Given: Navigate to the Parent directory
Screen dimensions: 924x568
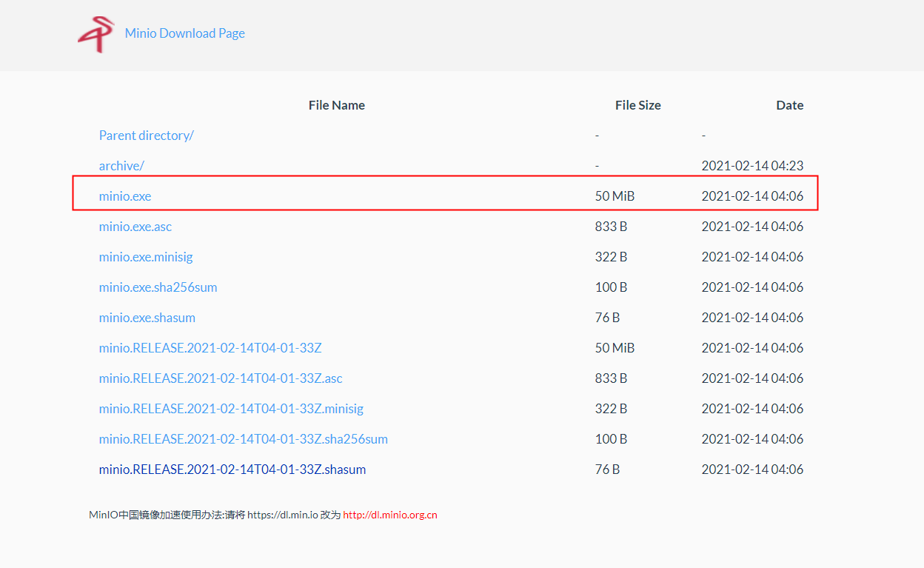Looking at the screenshot, I should (x=146, y=135).
